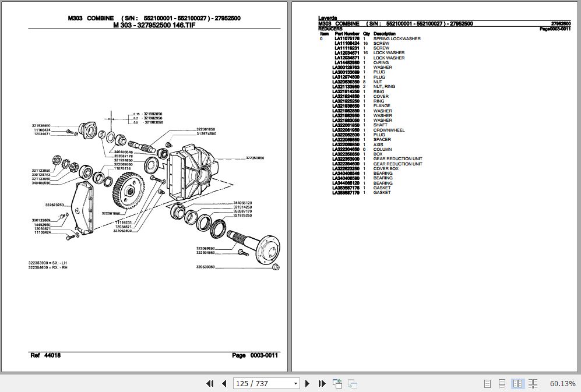This screenshot has height=392, width=581.
Task: Disable the highlighted facing pages mode
Action: click(517, 384)
